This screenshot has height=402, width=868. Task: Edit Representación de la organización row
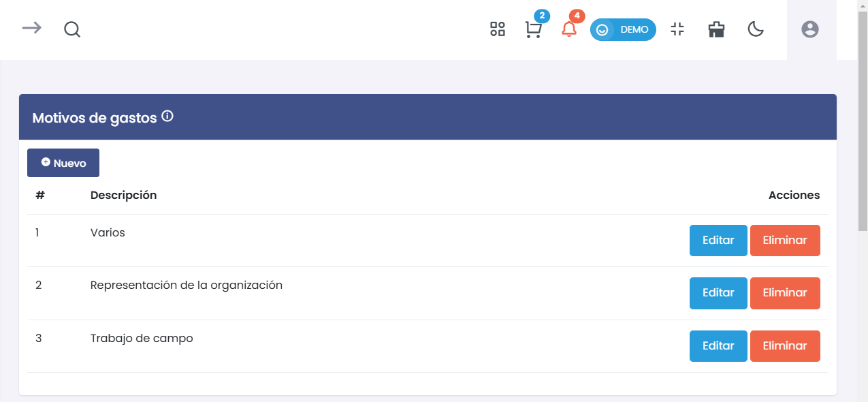tap(718, 293)
